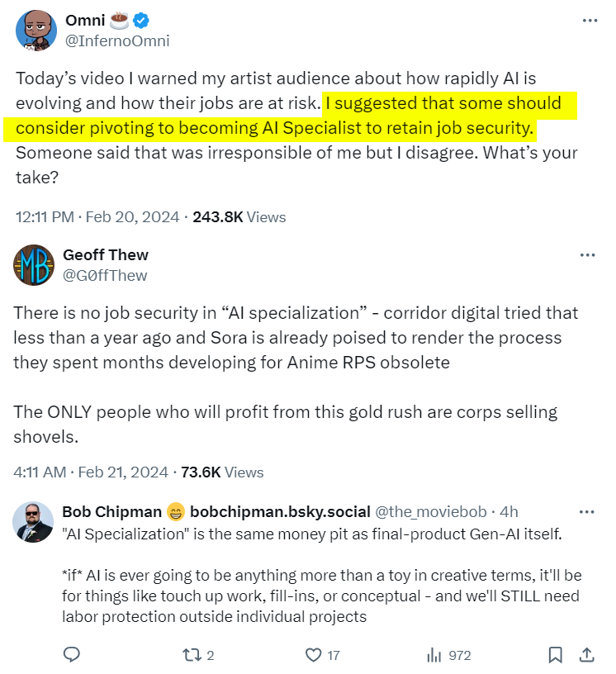
Task: Like Bob Chipman's post
Action: click(314, 655)
